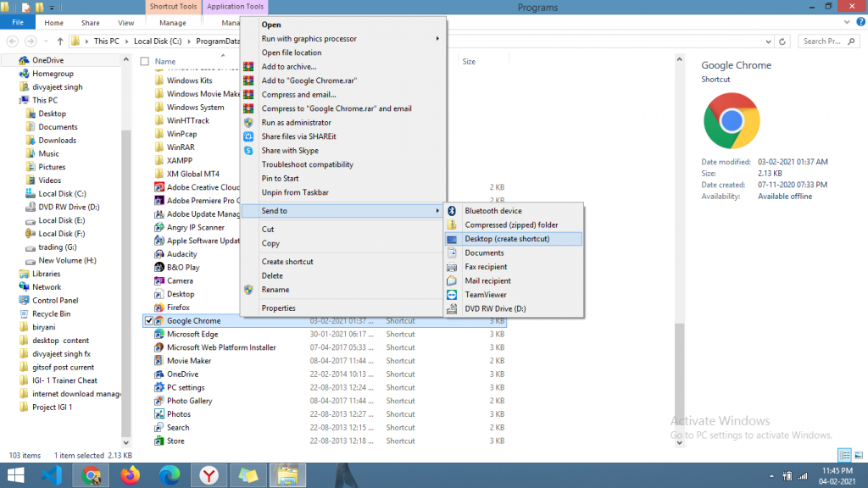Screen dimensions: 868x488
Task: Open the Help question mark icon
Action: [x=860, y=22]
